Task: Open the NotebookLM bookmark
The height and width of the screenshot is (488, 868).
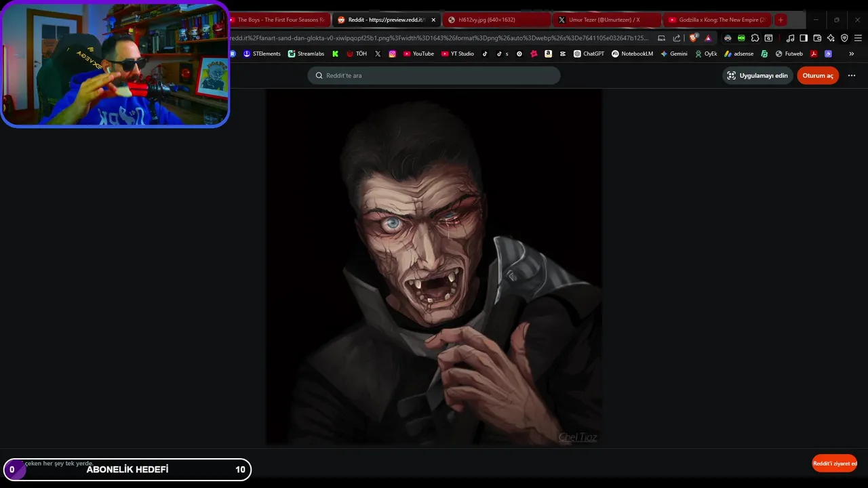Action: coord(632,54)
